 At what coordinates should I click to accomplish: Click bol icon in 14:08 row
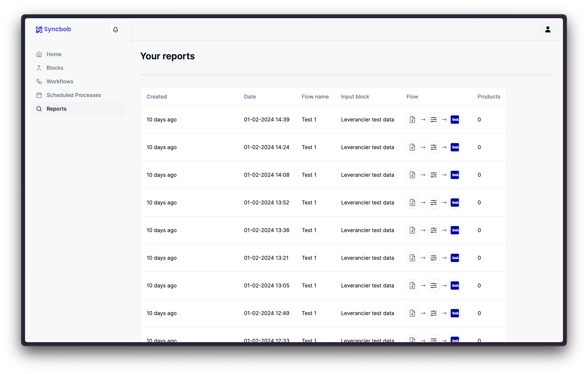455,175
